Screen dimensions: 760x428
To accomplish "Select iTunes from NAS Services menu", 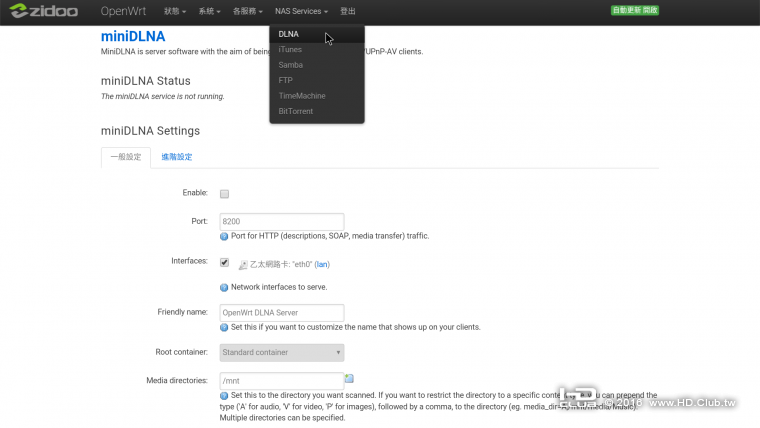I will tap(317, 49).
